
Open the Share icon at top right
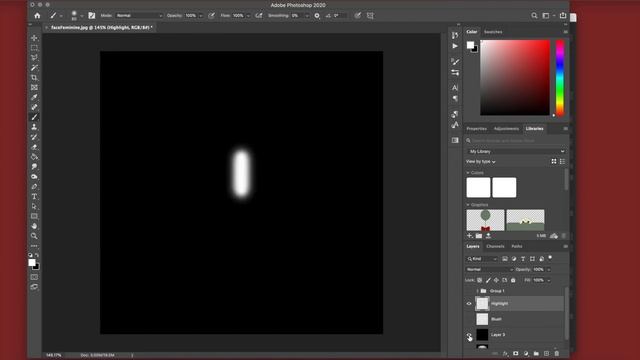pos(563,16)
